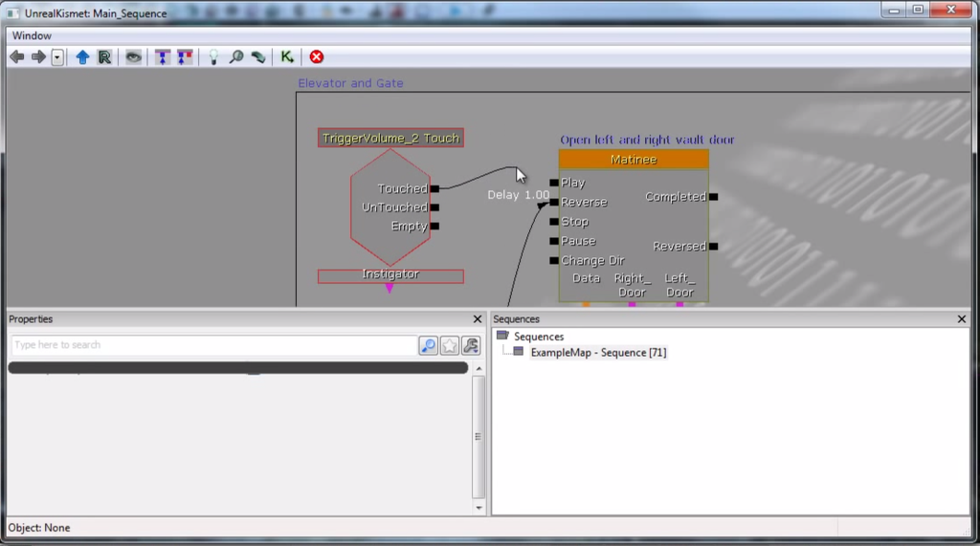
Task: Click the light bulb toolbar icon
Action: pos(213,57)
